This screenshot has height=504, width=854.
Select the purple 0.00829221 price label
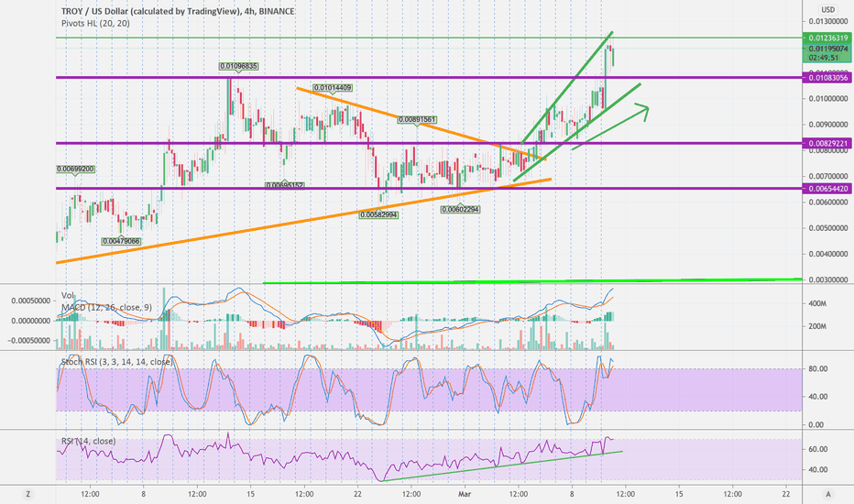point(827,144)
